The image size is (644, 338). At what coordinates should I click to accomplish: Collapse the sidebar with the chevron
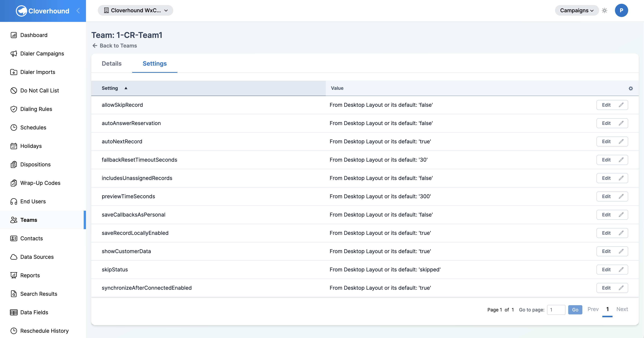click(78, 11)
